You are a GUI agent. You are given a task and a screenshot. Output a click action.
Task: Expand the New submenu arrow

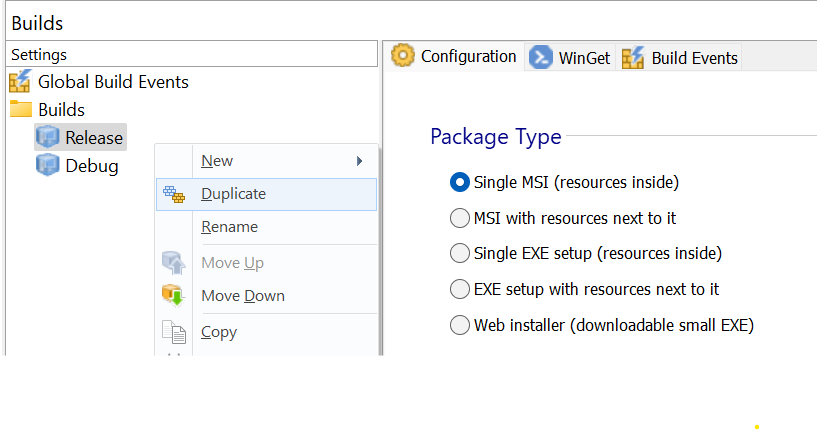click(359, 161)
